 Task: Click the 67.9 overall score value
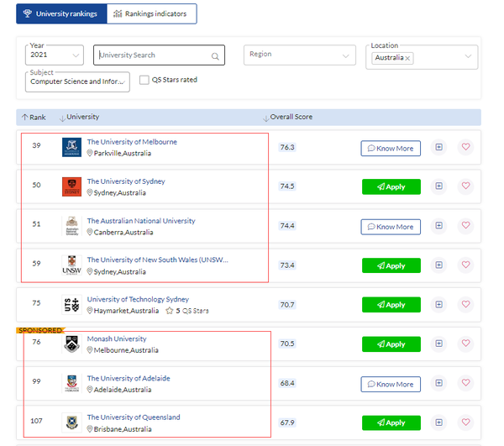[x=287, y=422]
